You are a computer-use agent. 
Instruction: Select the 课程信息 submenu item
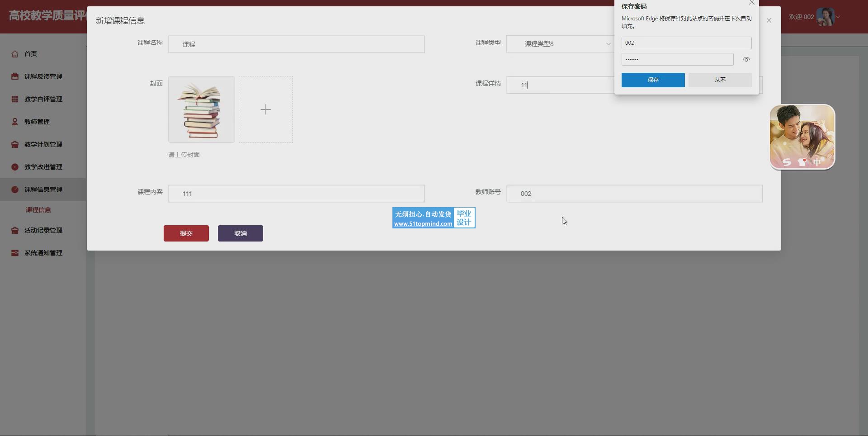[x=38, y=210]
